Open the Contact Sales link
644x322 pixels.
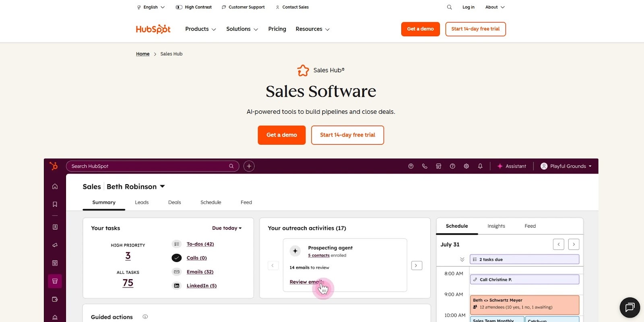292,7
